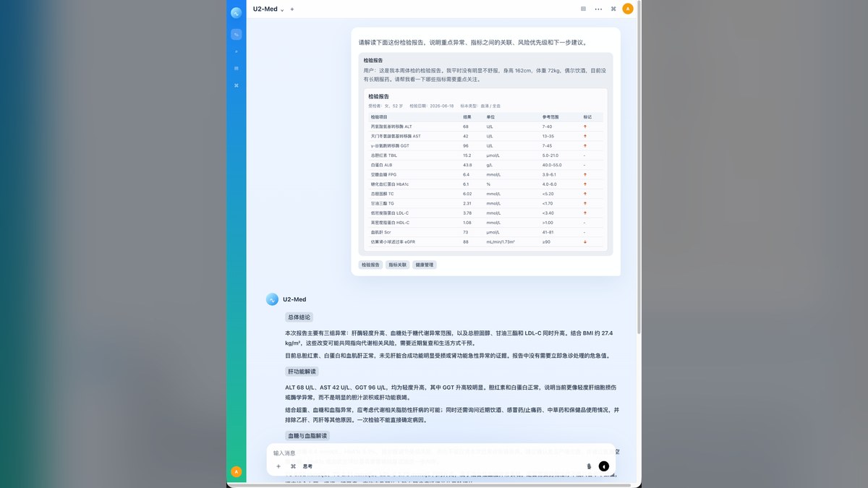The width and height of the screenshot is (868, 488).
Task: Open the list icon in the left sidebar
Action: coord(237,68)
